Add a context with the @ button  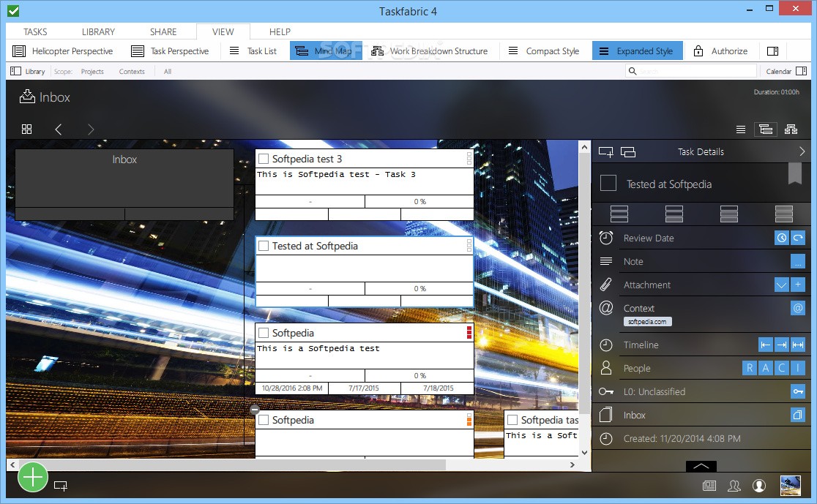798,308
